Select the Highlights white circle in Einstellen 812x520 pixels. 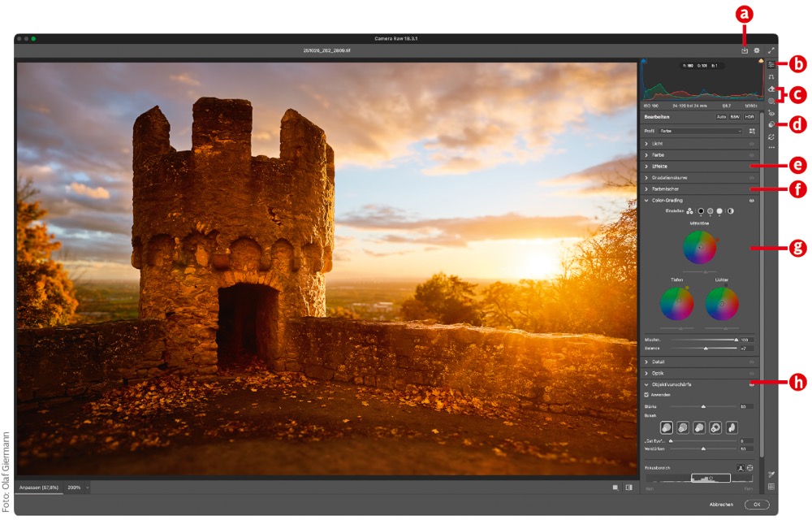[719, 211]
